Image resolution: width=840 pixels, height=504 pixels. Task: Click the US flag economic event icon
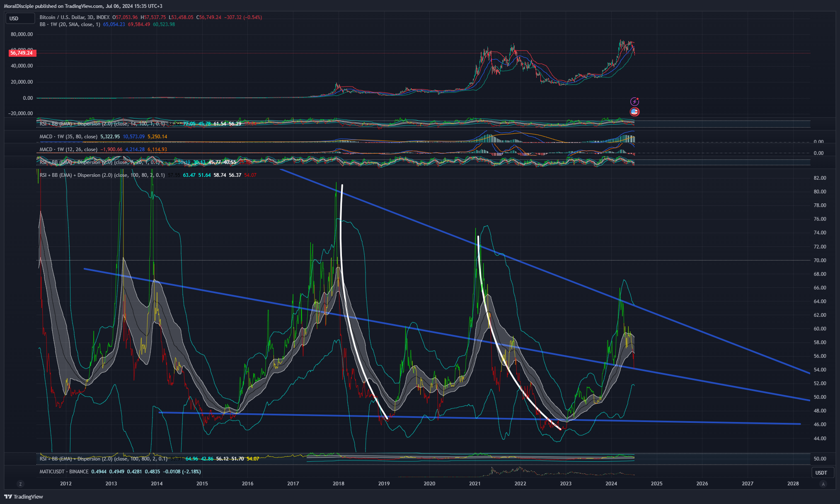click(634, 112)
